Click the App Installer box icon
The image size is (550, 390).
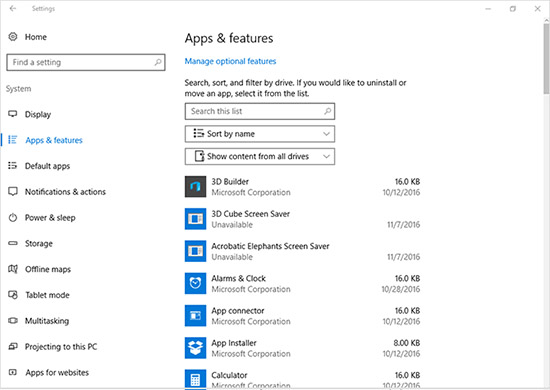coord(195,348)
